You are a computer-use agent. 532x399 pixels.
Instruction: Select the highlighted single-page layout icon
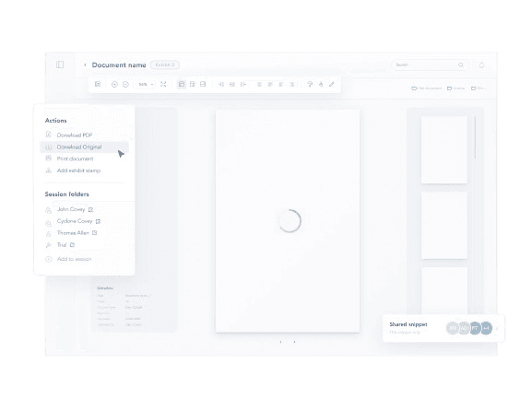[x=182, y=84]
